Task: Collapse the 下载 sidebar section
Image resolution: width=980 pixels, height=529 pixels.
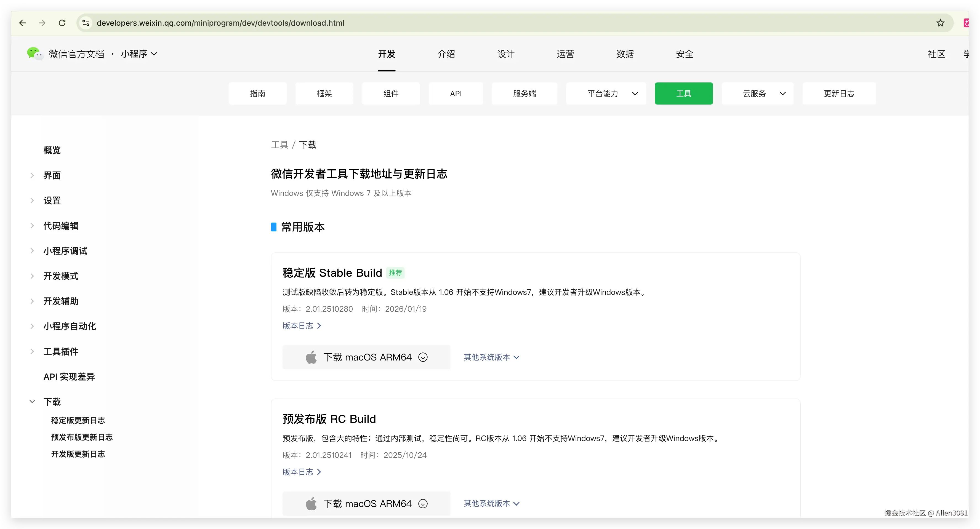Action: click(32, 401)
